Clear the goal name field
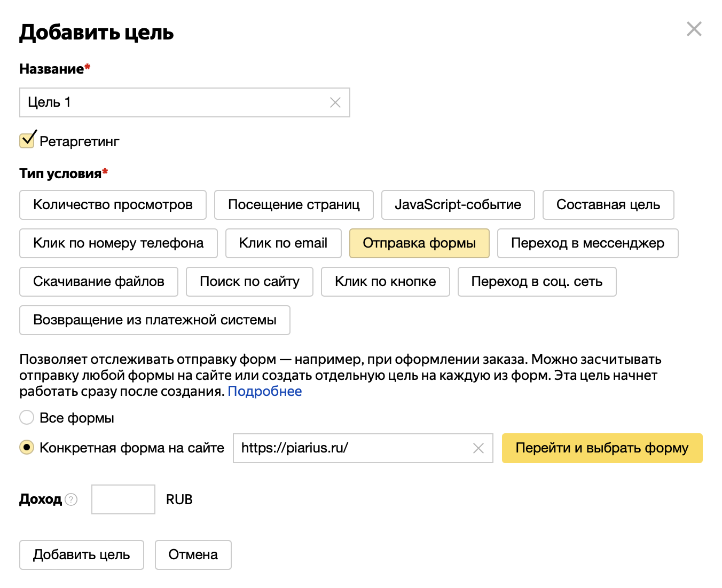 coord(335,102)
